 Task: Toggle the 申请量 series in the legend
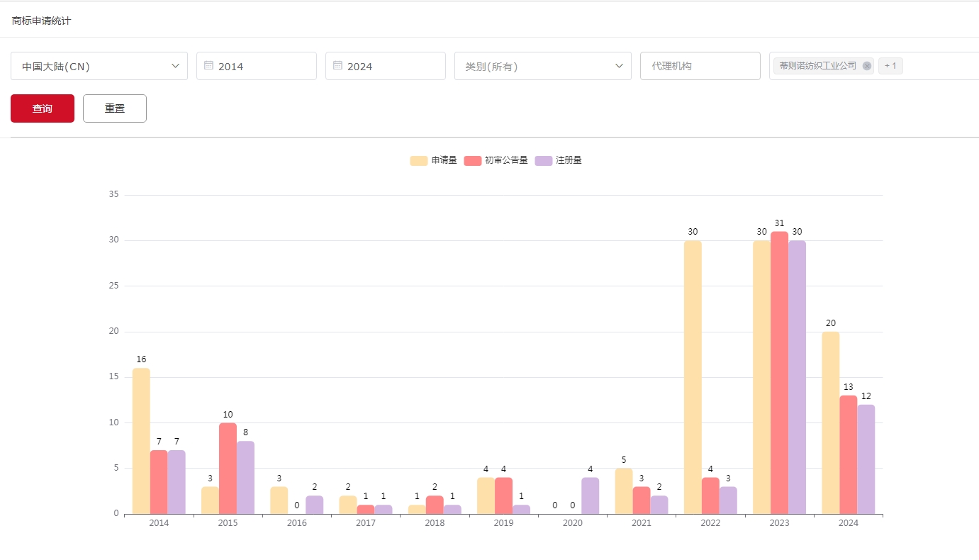[x=444, y=160]
